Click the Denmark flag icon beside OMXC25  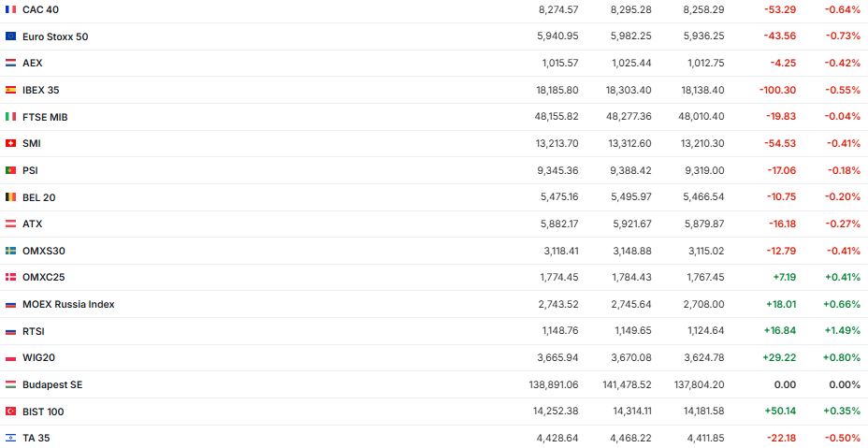pyautogui.click(x=10, y=277)
